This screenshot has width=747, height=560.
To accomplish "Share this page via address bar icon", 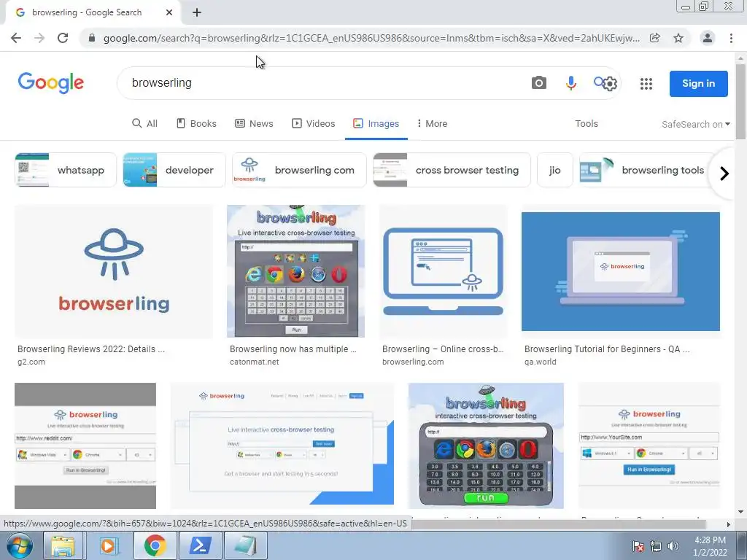I will click(655, 38).
